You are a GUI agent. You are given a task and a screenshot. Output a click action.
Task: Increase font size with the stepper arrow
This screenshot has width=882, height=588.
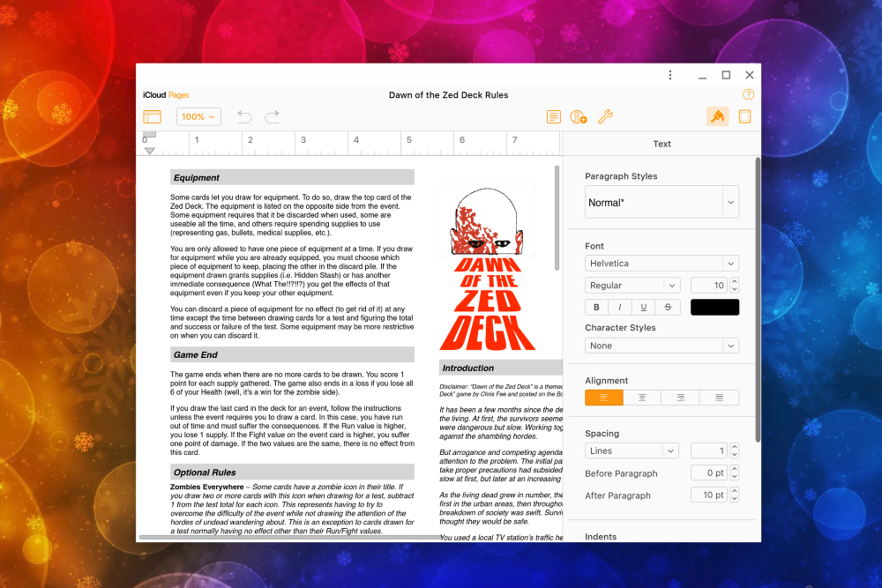coord(735,281)
